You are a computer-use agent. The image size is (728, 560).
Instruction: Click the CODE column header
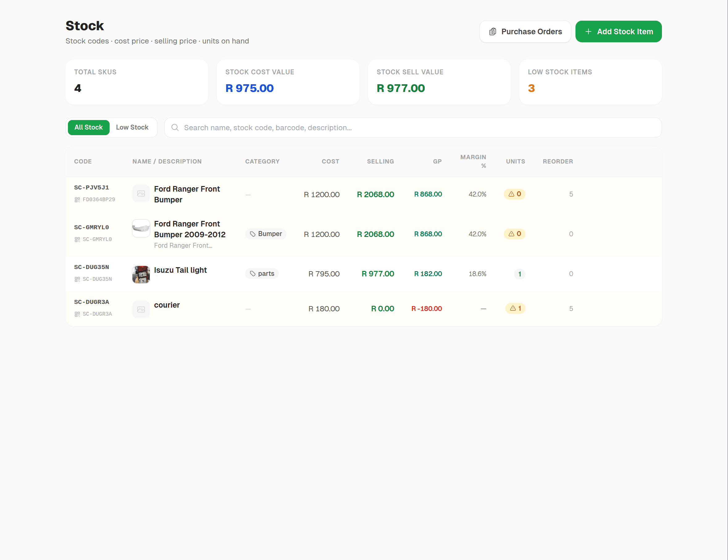pyautogui.click(x=83, y=162)
